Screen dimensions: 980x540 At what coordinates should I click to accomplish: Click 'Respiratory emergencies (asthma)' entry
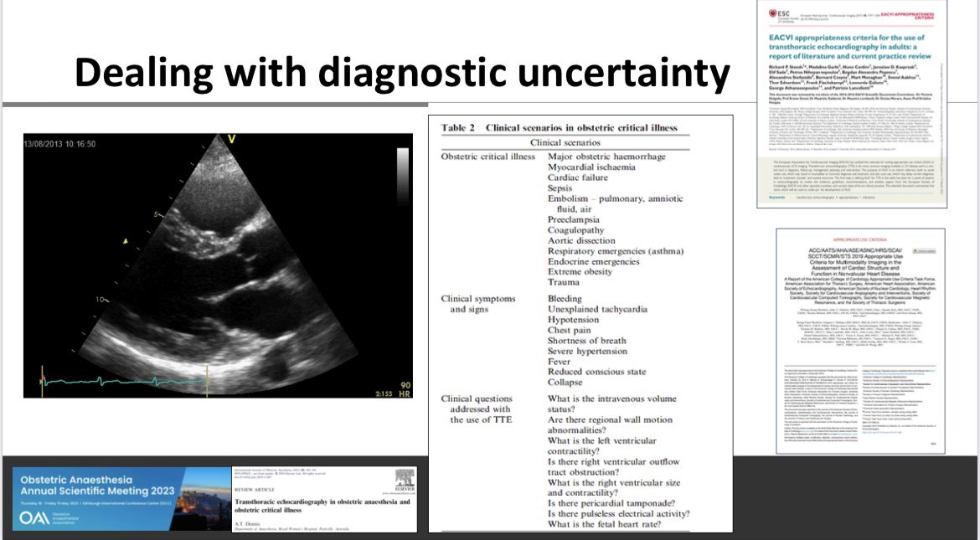(616, 250)
